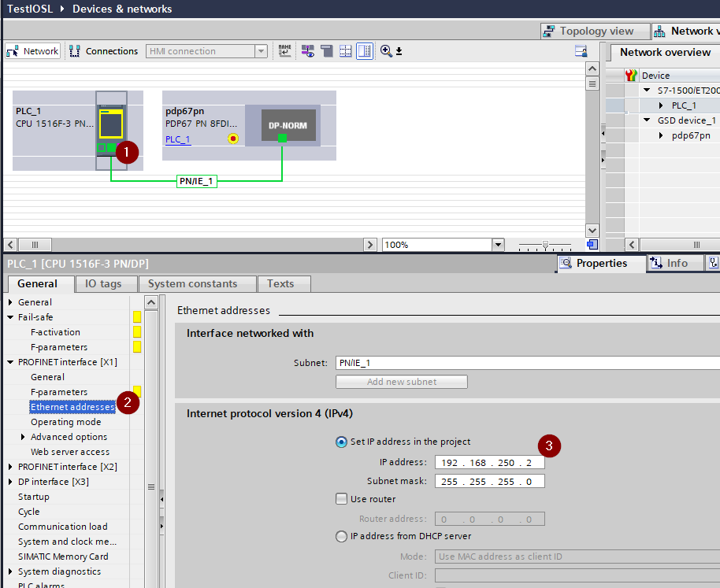Select Web server access in the tree
The image size is (720, 588).
tap(70, 452)
